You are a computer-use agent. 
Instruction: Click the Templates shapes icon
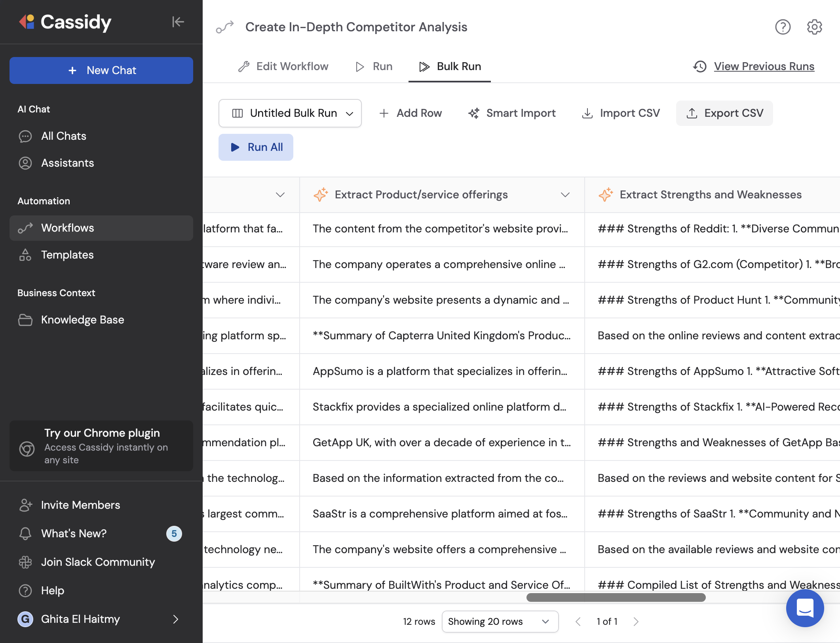click(25, 255)
